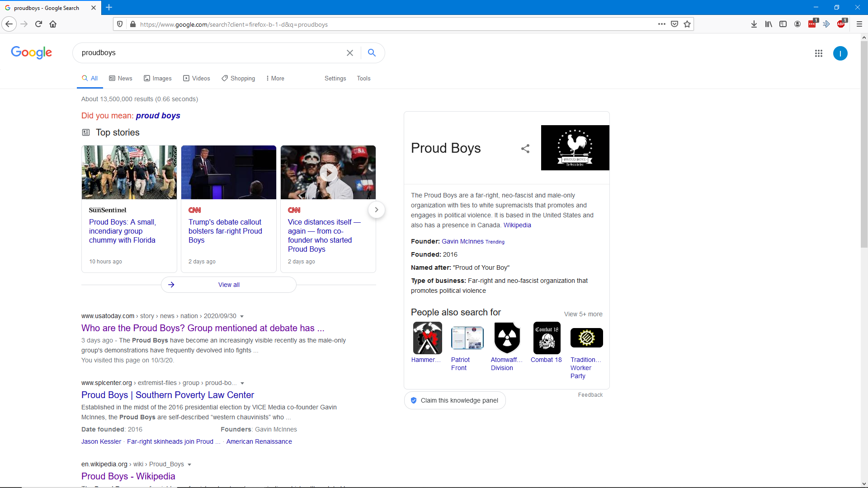
Task: Open the Downloads panel
Action: click(754, 24)
